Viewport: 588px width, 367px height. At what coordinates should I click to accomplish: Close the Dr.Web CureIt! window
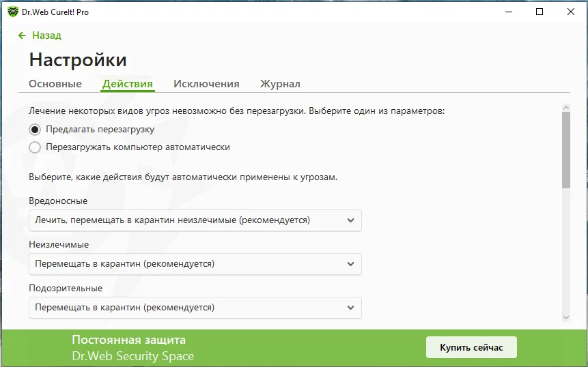pos(571,12)
